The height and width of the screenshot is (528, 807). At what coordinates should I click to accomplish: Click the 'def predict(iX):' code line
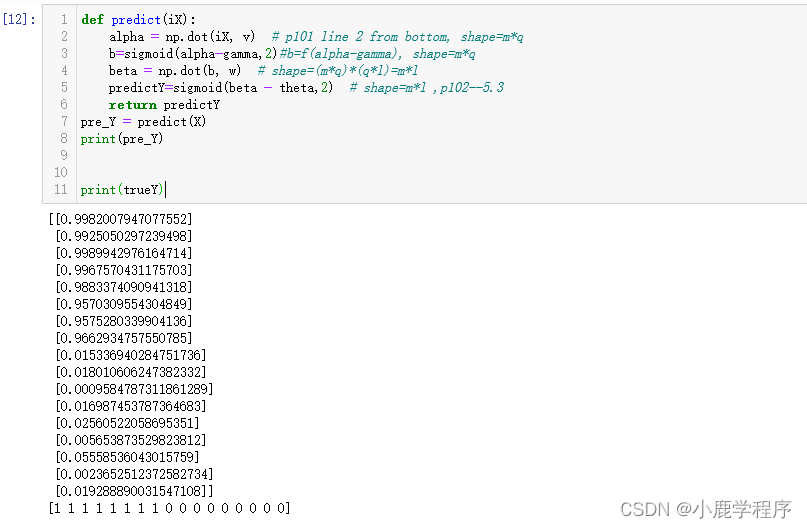click(x=138, y=20)
